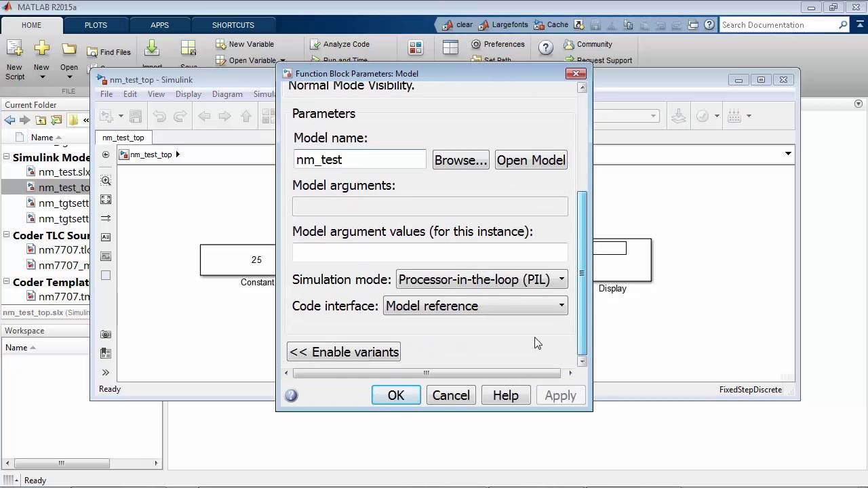Open MATLAB Preferences gear
This screenshot has height=488, width=868.
(x=476, y=44)
